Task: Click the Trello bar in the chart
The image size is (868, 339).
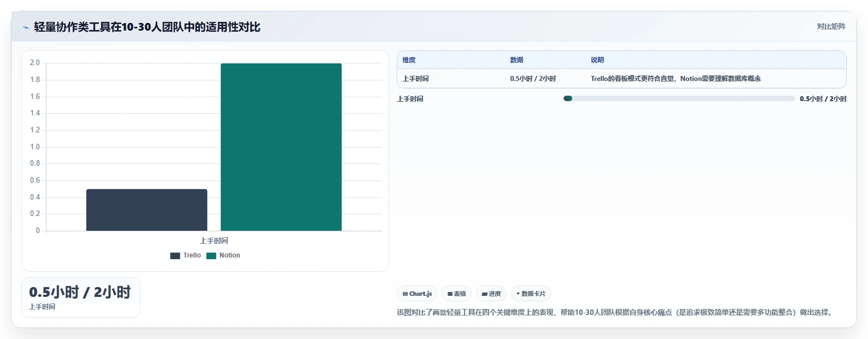Action: click(146, 210)
